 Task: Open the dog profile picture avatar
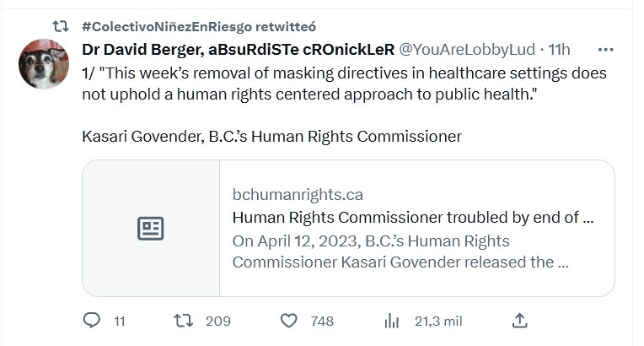click(43, 63)
